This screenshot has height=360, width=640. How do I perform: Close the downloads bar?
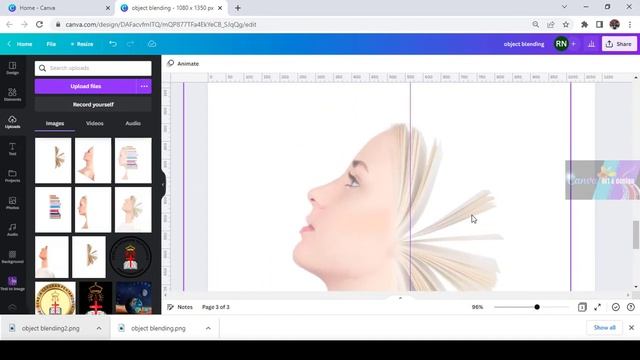coord(631,327)
